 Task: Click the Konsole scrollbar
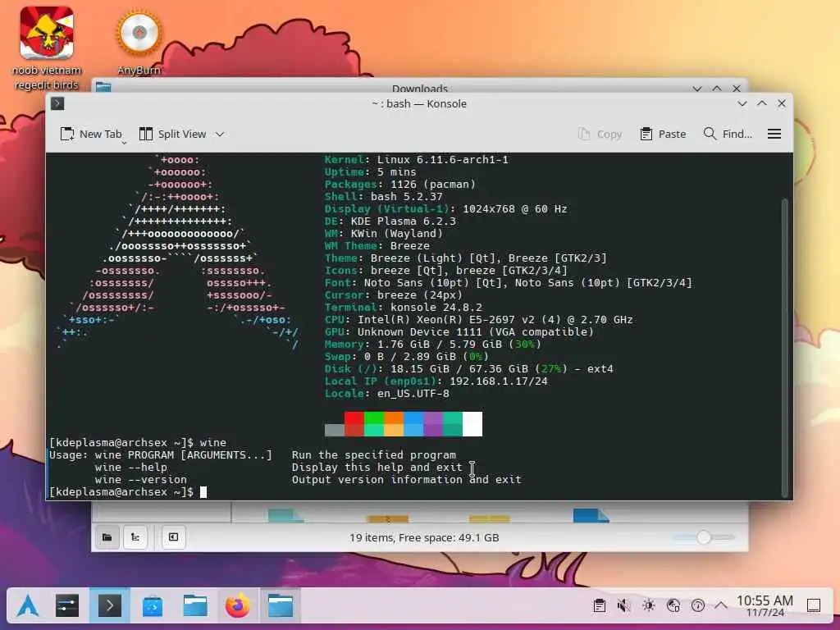(785, 347)
